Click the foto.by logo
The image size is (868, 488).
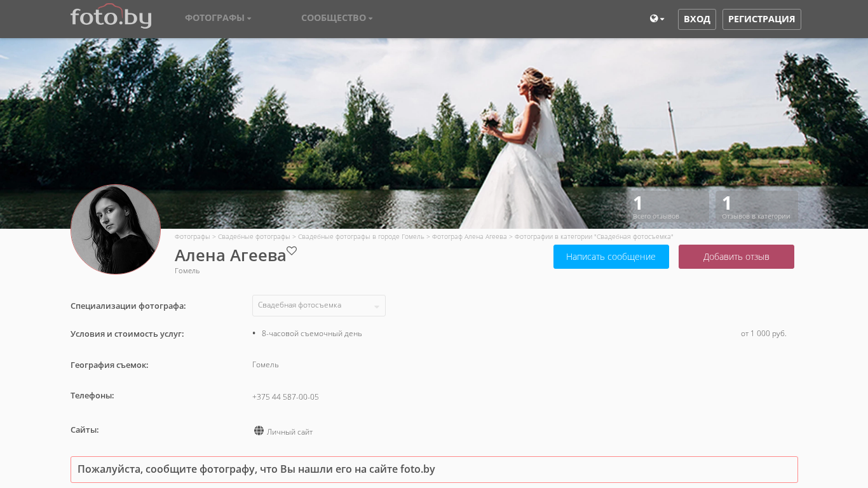111,17
